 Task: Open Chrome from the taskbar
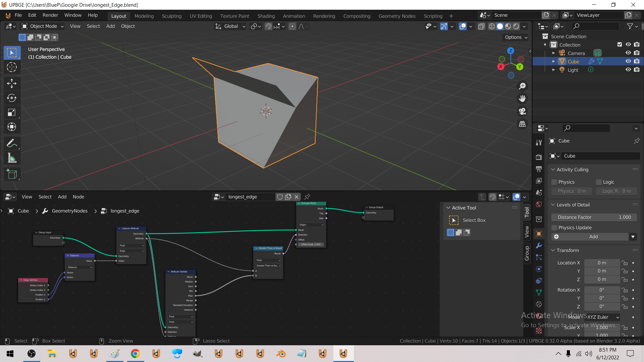(x=135, y=354)
